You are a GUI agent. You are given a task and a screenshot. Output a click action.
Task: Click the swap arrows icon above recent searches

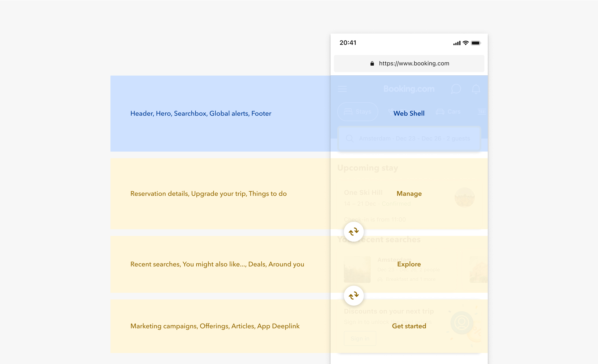[354, 232]
